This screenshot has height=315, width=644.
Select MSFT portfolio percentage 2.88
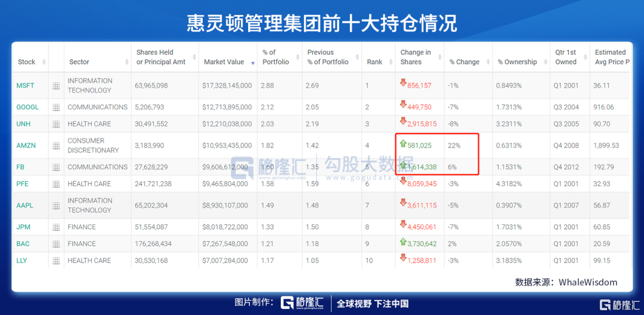pos(267,86)
